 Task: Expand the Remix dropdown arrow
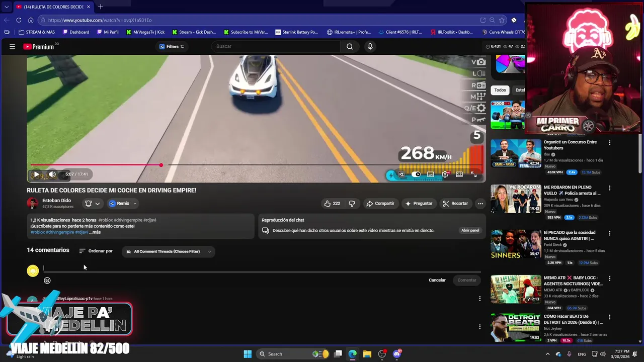click(135, 204)
